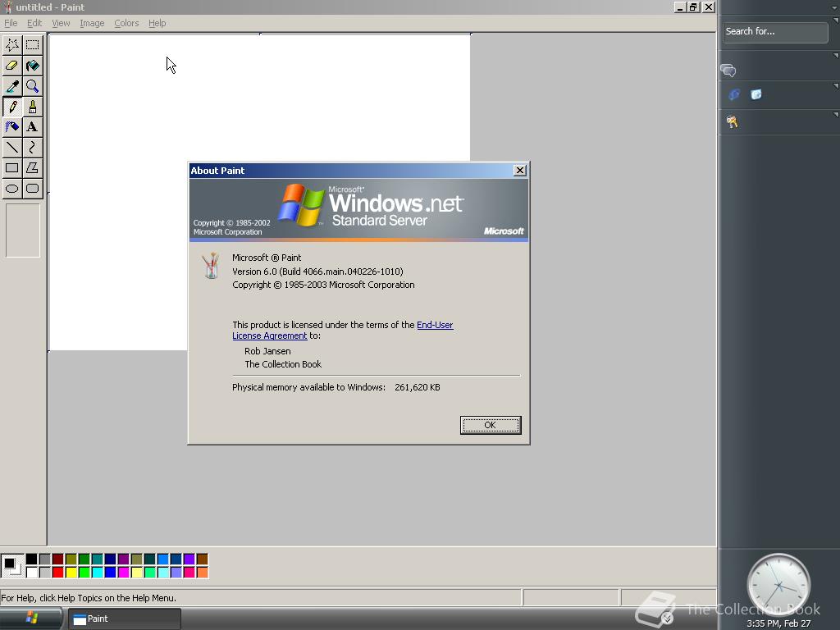Open the End-User License Agreement link
The image size is (840, 630).
tap(343, 330)
